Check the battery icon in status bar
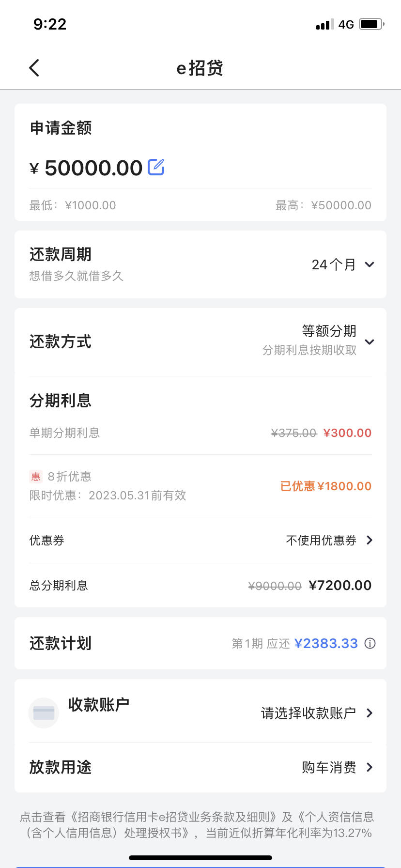The height and width of the screenshot is (868, 401). click(x=372, y=24)
